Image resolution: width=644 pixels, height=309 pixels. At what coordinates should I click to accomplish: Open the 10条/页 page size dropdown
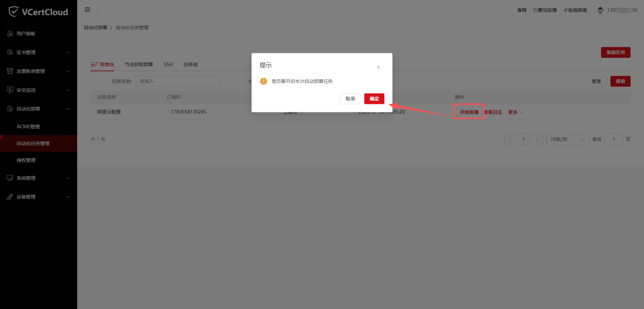click(x=567, y=139)
